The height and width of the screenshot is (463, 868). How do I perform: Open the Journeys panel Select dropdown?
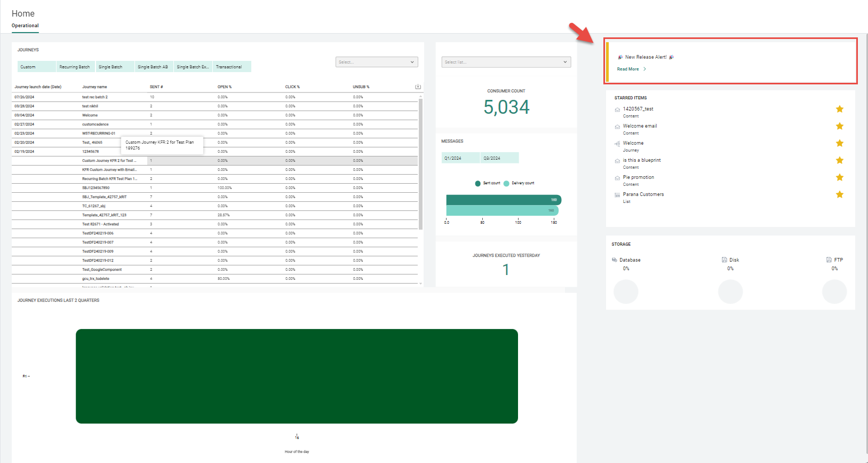tap(377, 62)
